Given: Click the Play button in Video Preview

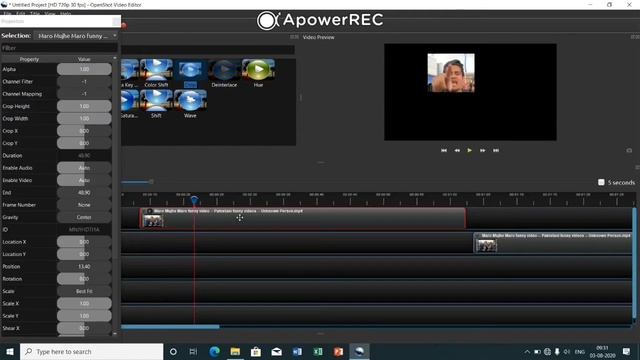Looking at the screenshot, I should pos(469,150).
